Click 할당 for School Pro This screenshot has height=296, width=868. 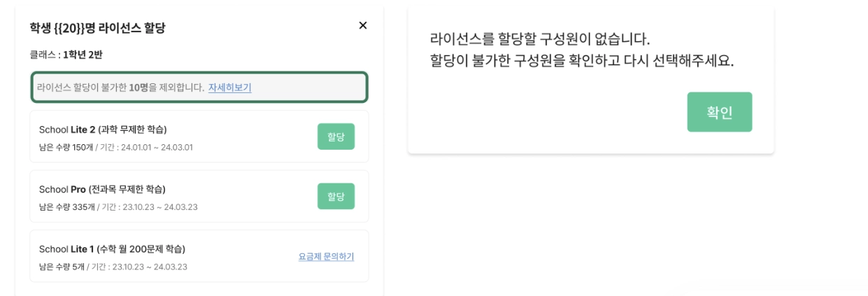(336, 196)
